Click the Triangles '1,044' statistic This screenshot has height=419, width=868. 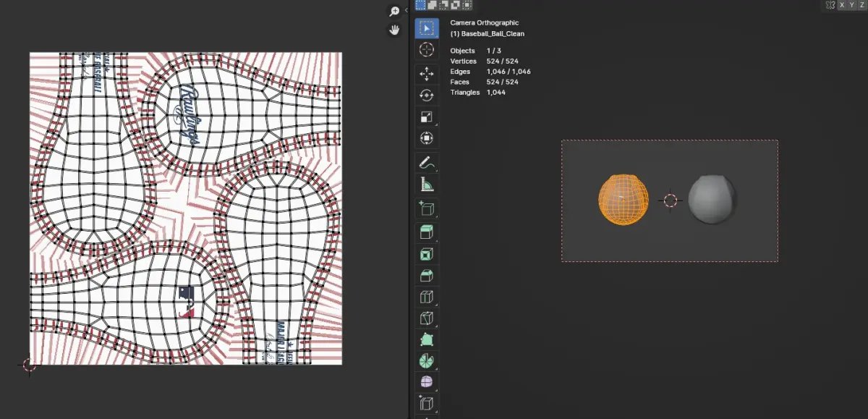(x=496, y=93)
